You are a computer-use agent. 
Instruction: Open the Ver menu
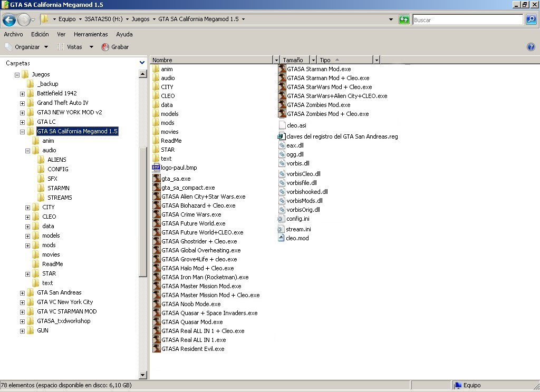coord(61,34)
